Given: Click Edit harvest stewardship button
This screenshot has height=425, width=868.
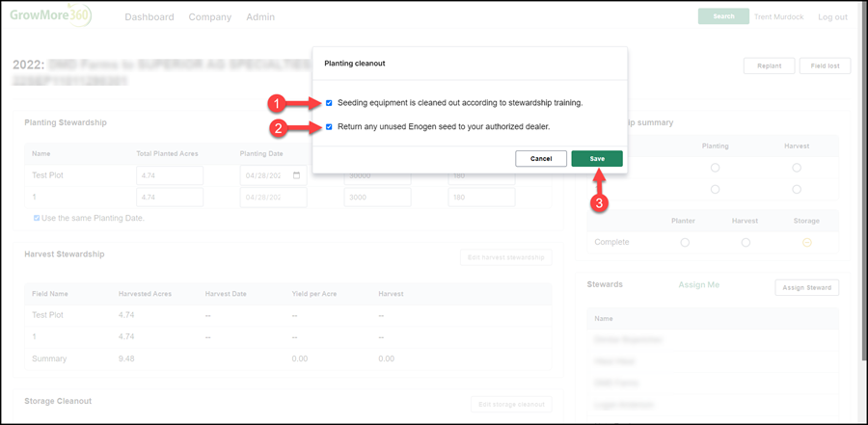Looking at the screenshot, I should [x=506, y=257].
